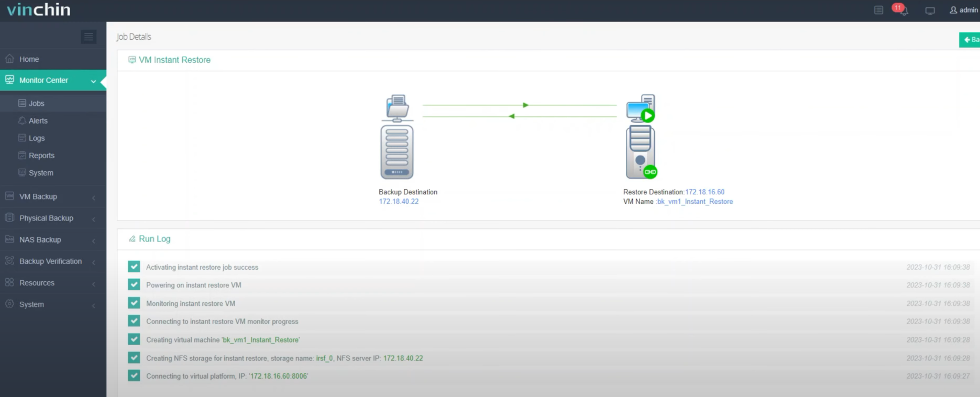
Task: Click the green Back button
Action: coord(970,39)
